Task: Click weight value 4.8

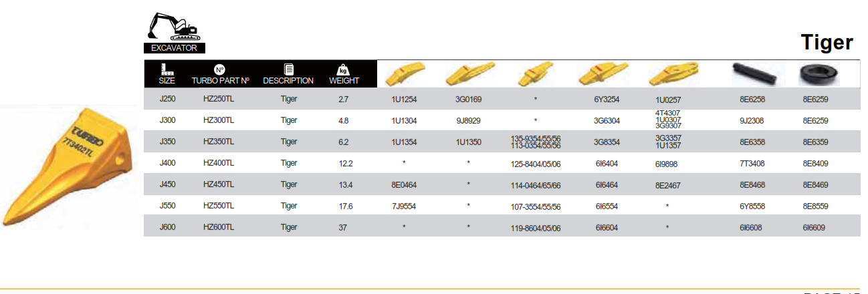Action: pos(344,120)
